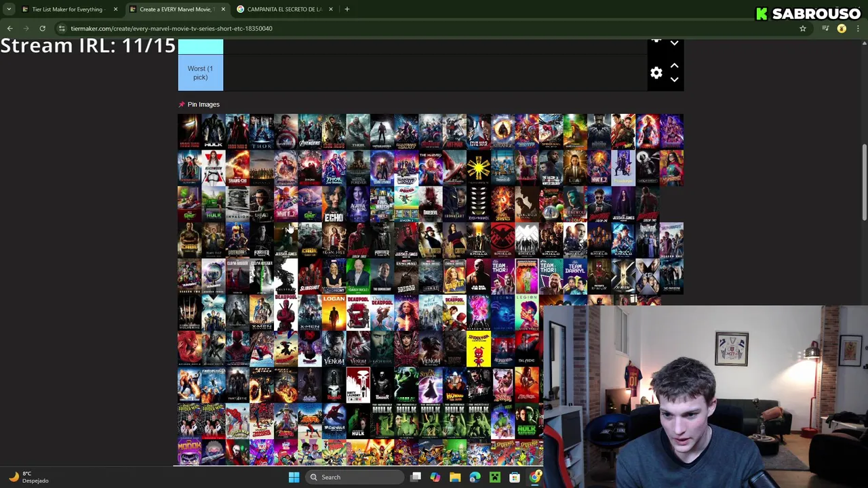Open the tab search dropdown chevron

(9, 9)
